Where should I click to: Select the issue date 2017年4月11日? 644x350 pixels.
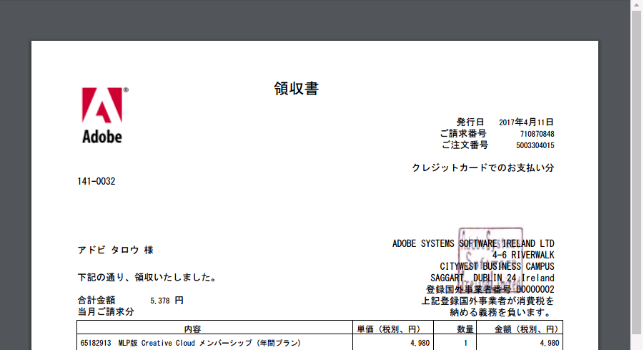click(526, 122)
